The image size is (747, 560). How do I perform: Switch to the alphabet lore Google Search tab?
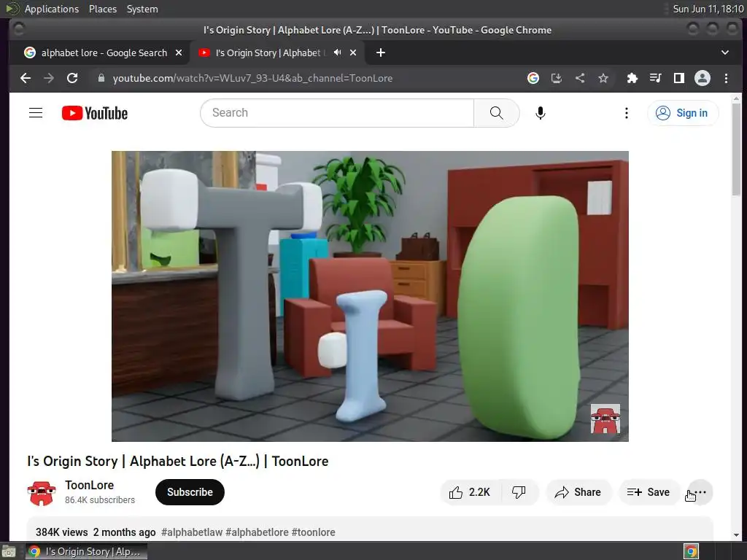pyautogui.click(x=104, y=52)
